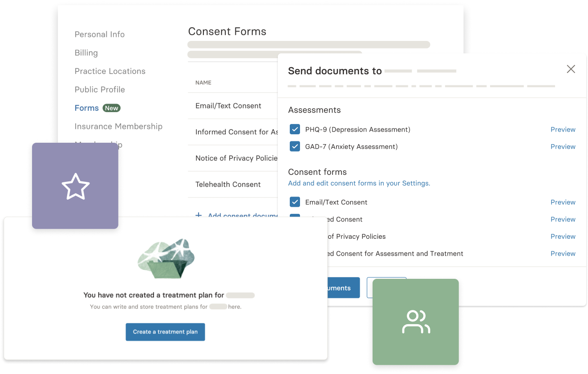Select the Telehealth Consent row

pyautogui.click(x=228, y=184)
